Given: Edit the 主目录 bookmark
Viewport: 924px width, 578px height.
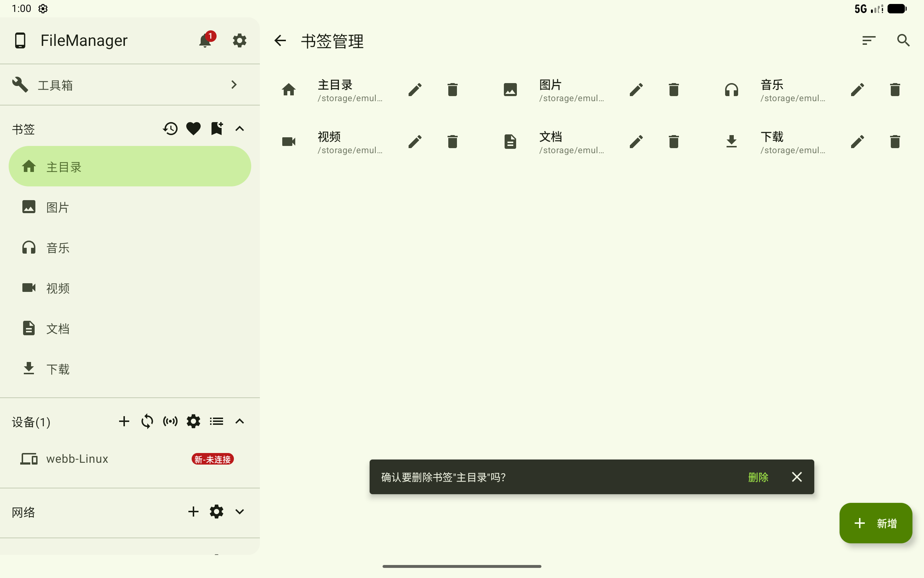Looking at the screenshot, I should [x=415, y=90].
